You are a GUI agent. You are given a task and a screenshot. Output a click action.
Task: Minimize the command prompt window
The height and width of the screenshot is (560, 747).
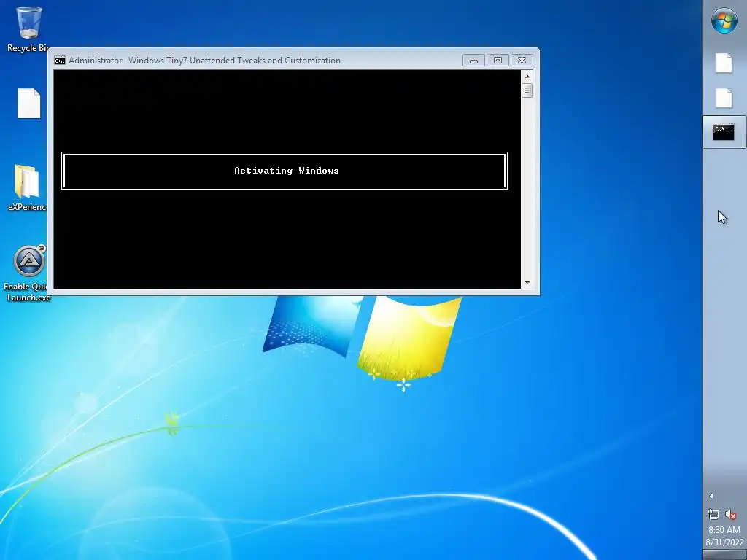[473, 61]
